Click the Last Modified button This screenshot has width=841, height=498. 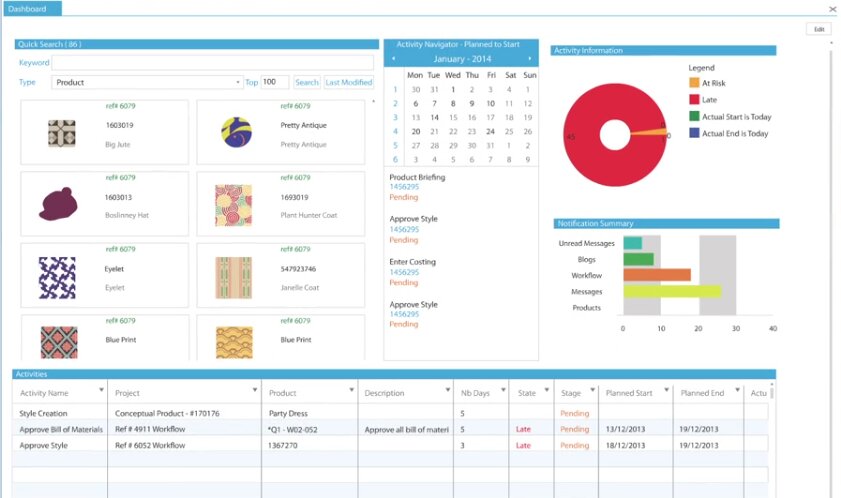[349, 83]
